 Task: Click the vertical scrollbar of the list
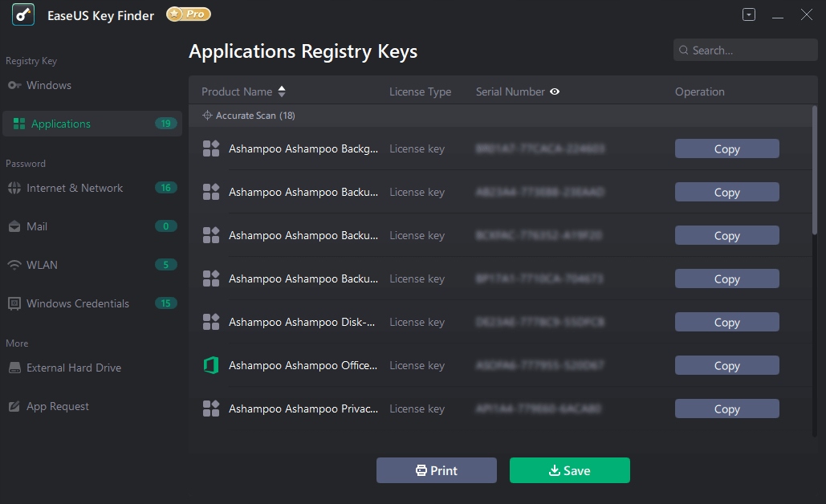coord(815,173)
